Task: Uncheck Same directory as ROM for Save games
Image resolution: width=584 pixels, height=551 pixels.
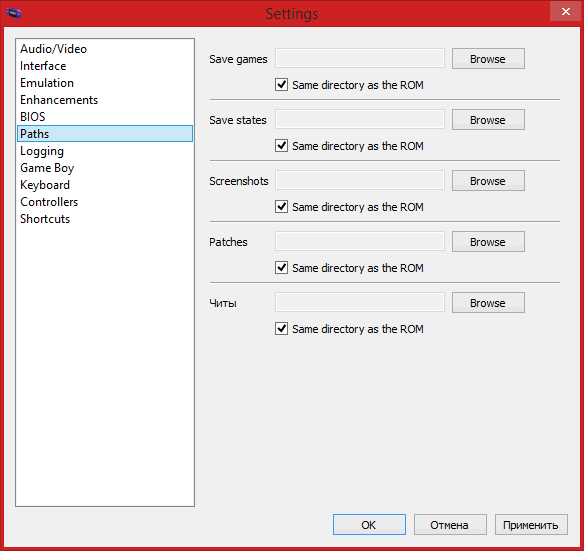Action: click(x=281, y=85)
